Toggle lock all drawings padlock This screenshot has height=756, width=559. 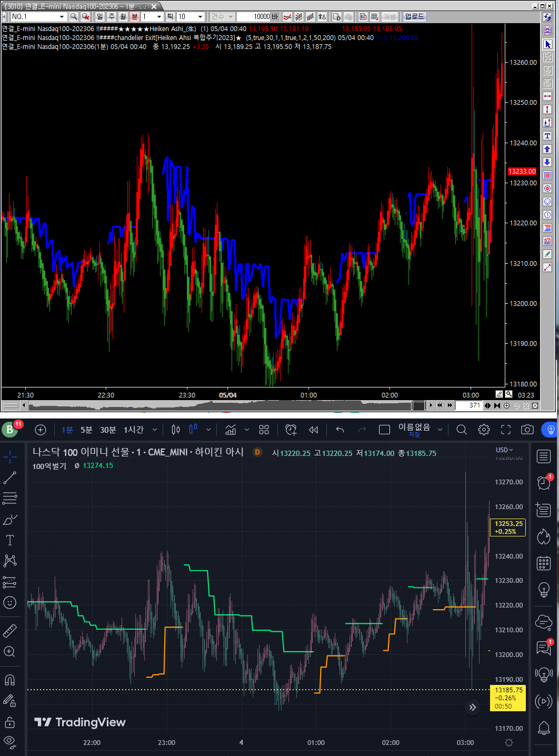10,722
